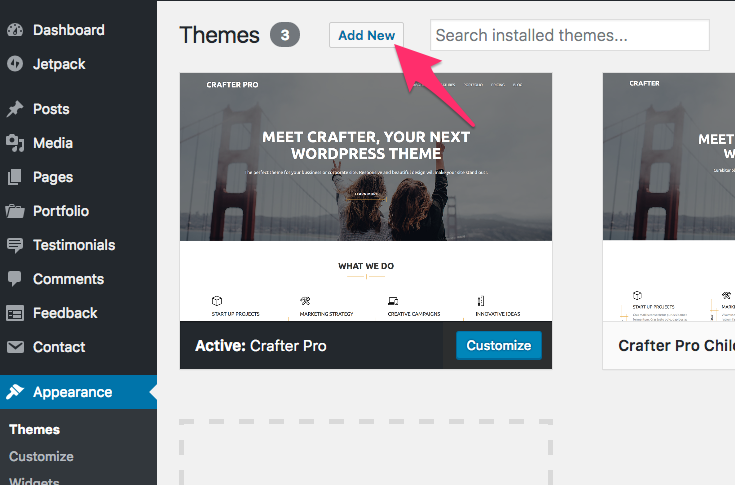The image size is (735, 485).
Task: Click the Feedback form icon
Action: pos(15,313)
